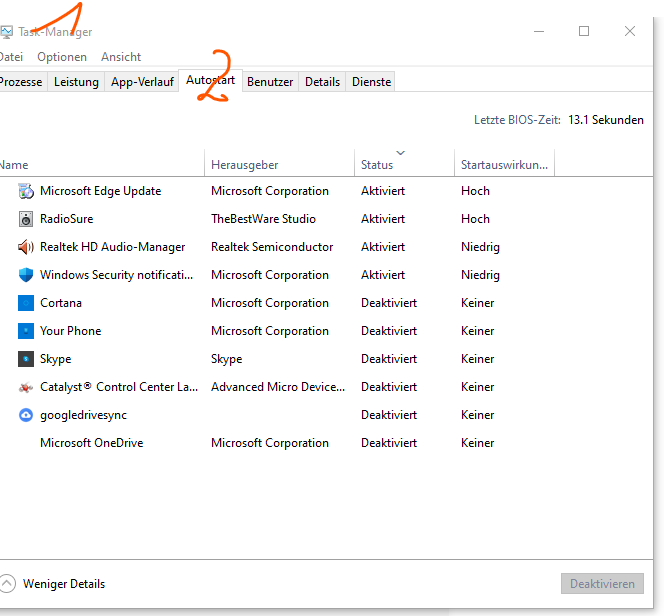Click TheBestWare Studio publisher cell
Image resolution: width=664 pixels, height=616 pixels.
(263, 219)
